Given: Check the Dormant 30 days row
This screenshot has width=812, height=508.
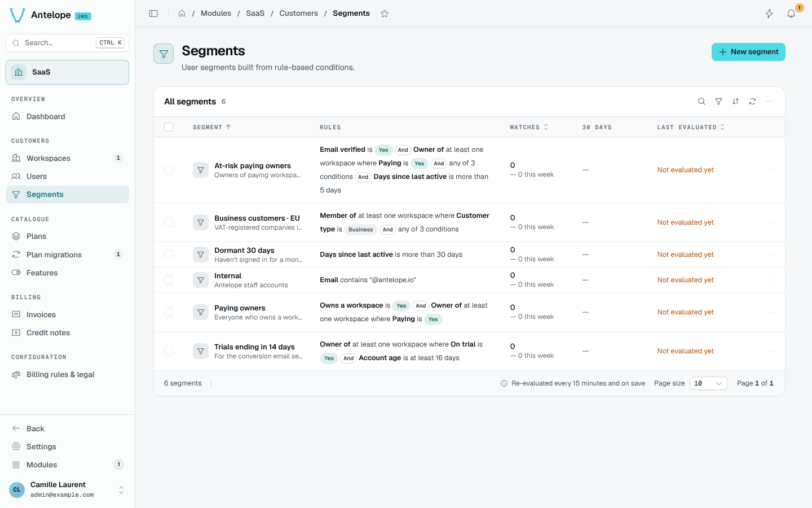Looking at the screenshot, I should click(x=169, y=255).
